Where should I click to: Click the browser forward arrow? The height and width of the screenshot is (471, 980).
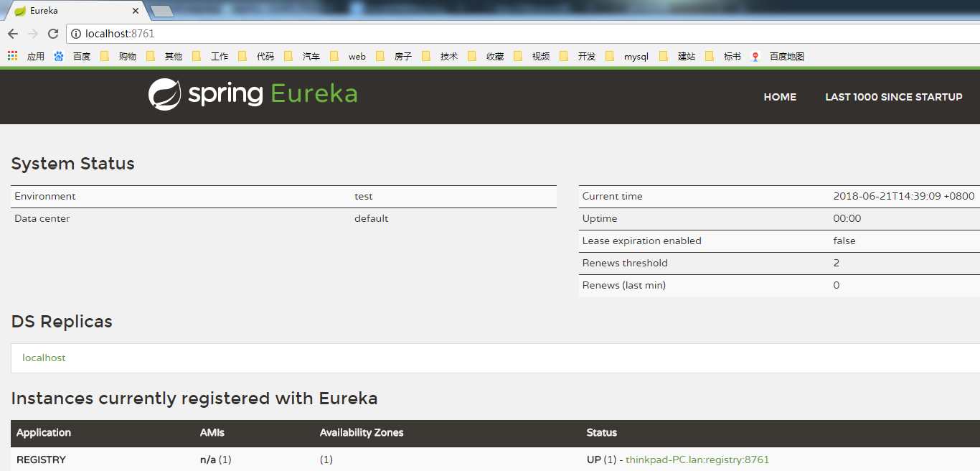pos(33,34)
